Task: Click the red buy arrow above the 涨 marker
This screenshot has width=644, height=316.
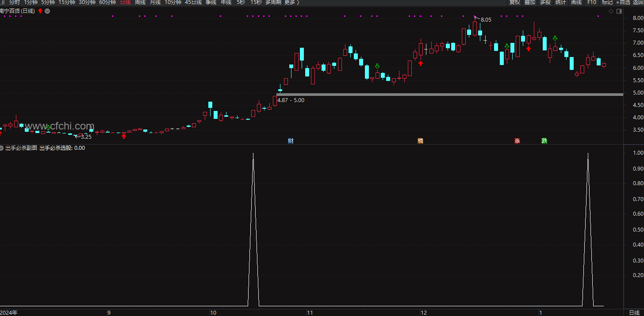Action: pyautogui.click(x=528, y=48)
